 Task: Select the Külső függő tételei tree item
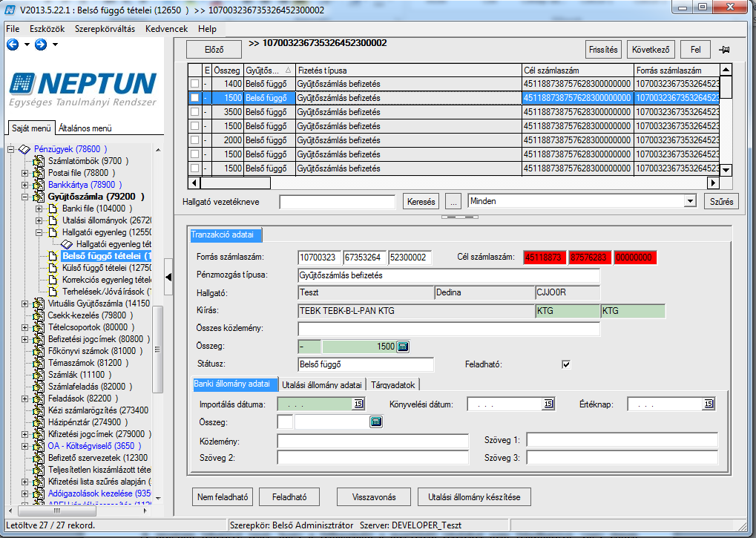coord(107,268)
